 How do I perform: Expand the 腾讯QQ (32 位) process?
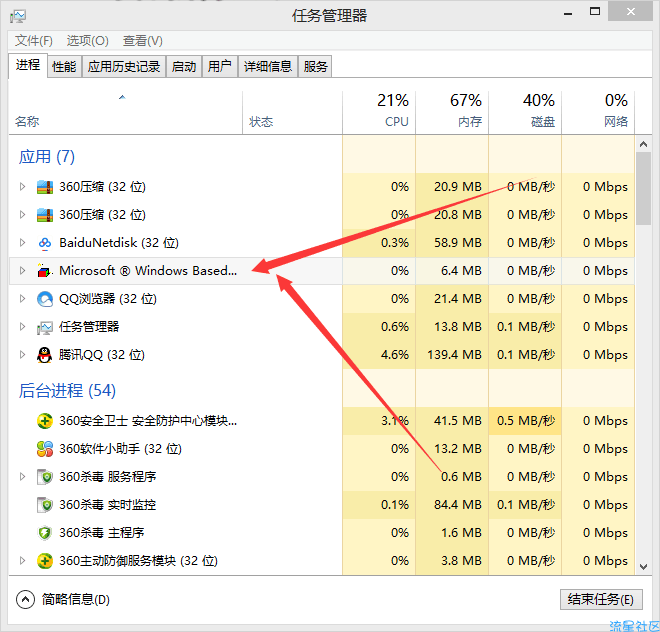pos(22,355)
